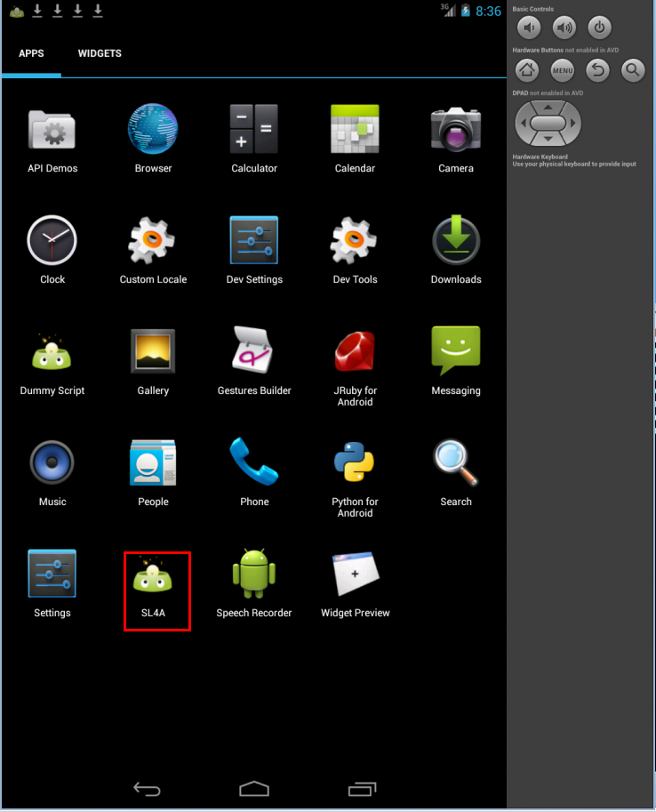Launch JRuby for Android

(x=355, y=369)
